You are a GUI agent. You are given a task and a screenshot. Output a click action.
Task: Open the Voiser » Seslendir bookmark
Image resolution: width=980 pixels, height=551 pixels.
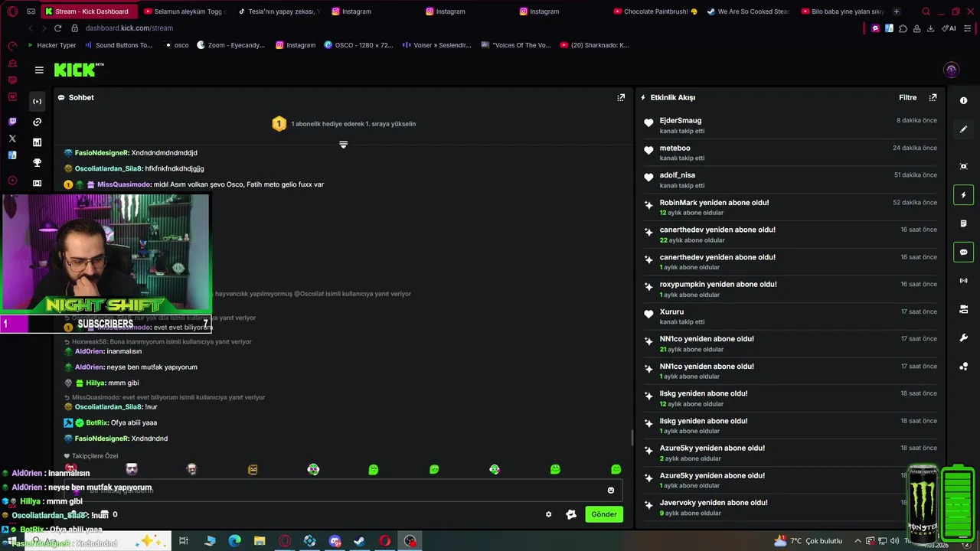(x=436, y=45)
